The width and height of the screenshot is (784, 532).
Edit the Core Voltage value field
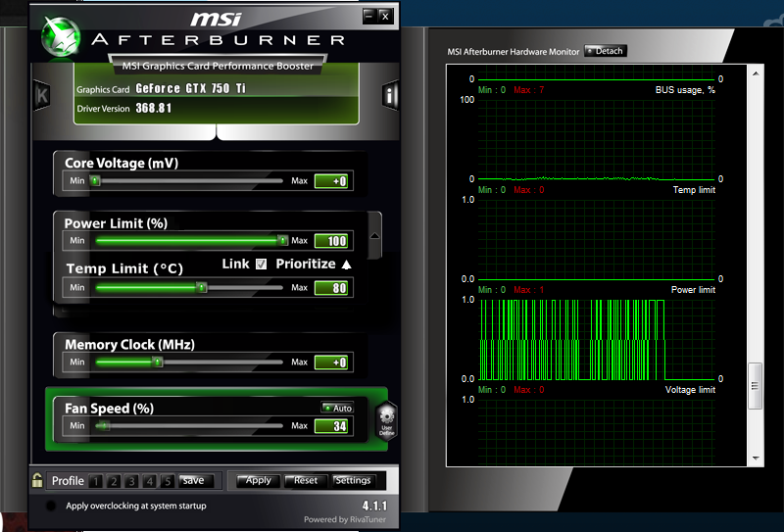pos(331,181)
